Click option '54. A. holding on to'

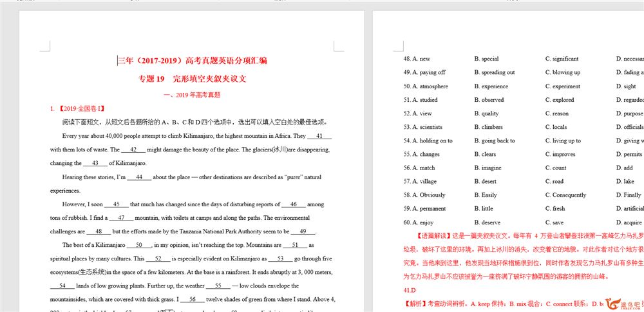(428, 141)
